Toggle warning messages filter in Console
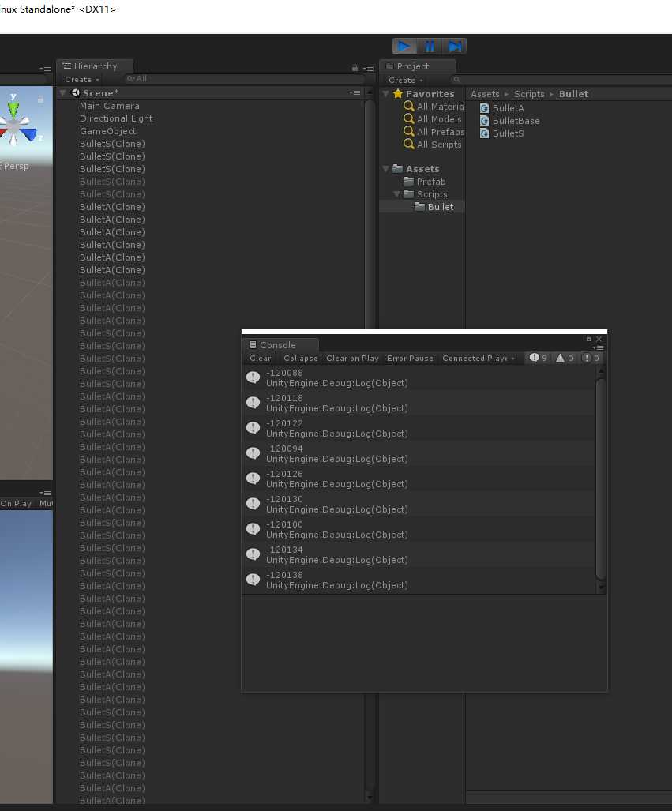This screenshot has height=811, width=672. (565, 359)
